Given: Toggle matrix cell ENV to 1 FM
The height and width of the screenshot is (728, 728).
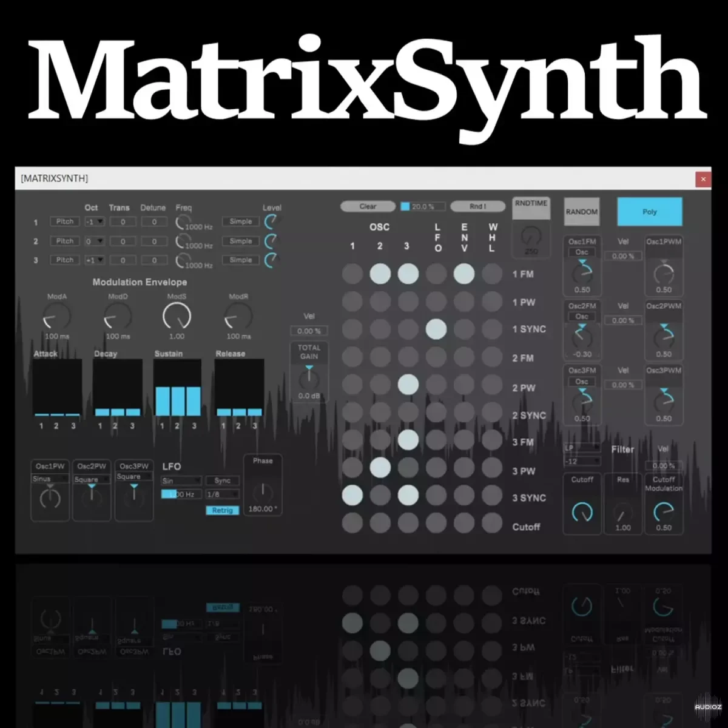Looking at the screenshot, I should tap(464, 274).
